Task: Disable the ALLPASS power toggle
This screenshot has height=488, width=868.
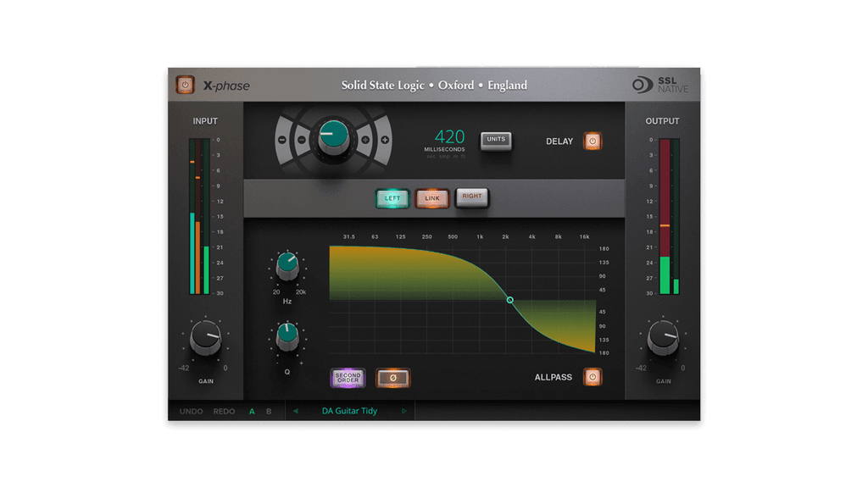Action: pyautogui.click(x=593, y=377)
